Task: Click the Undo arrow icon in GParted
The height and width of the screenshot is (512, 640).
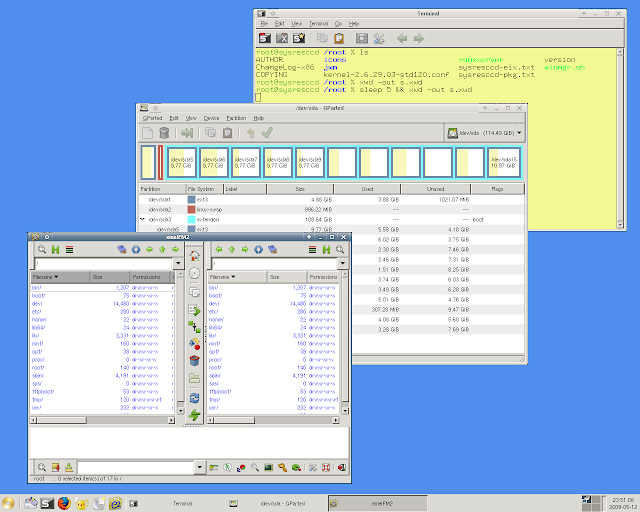Action: pyautogui.click(x=251, y=133)
